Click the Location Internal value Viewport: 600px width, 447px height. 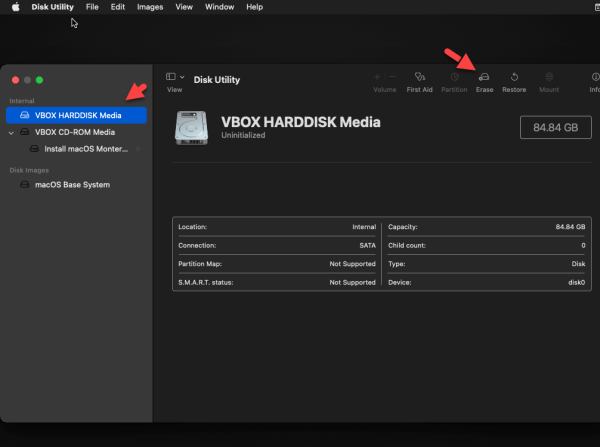[x=364, y=227]
